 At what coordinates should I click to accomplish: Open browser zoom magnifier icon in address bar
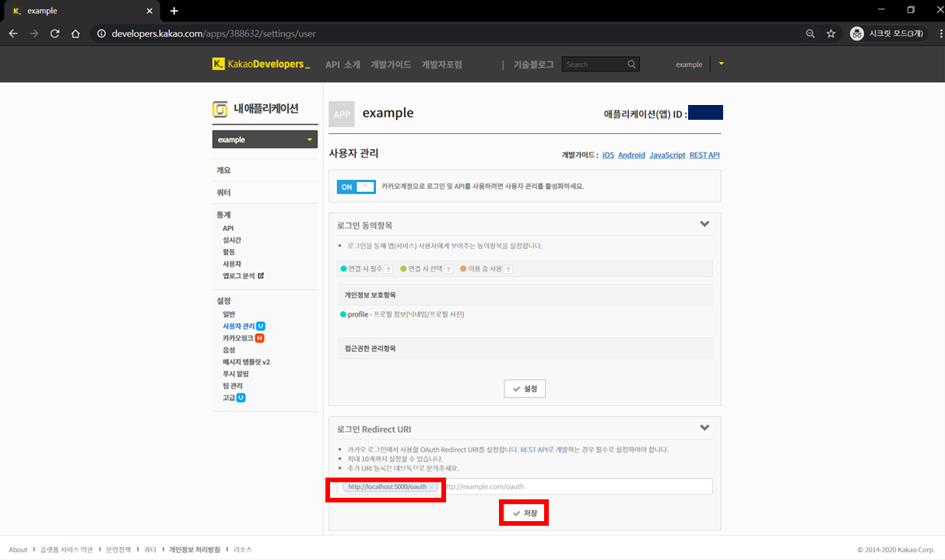pyautogui.click(x=810, y=33)
